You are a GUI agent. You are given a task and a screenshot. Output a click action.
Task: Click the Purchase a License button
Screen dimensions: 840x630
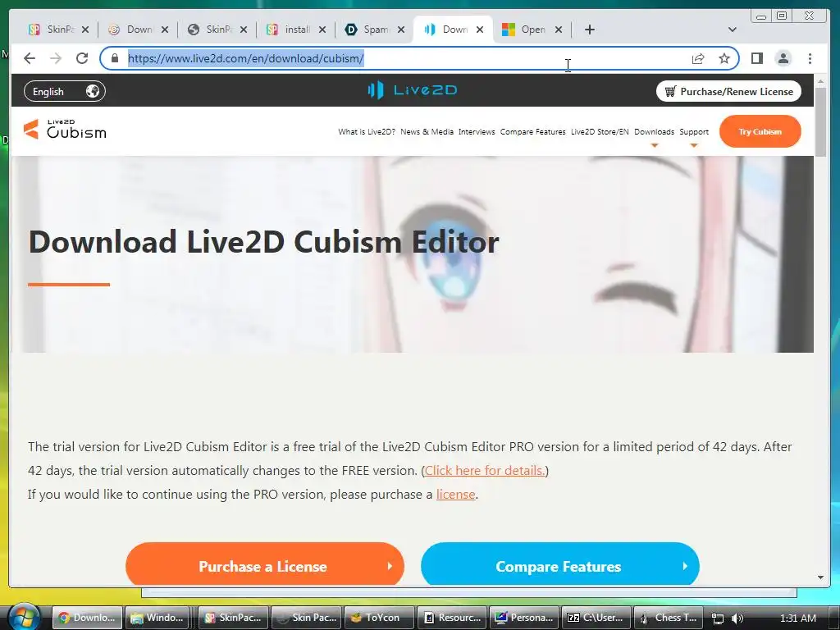[x=265, y=564]
